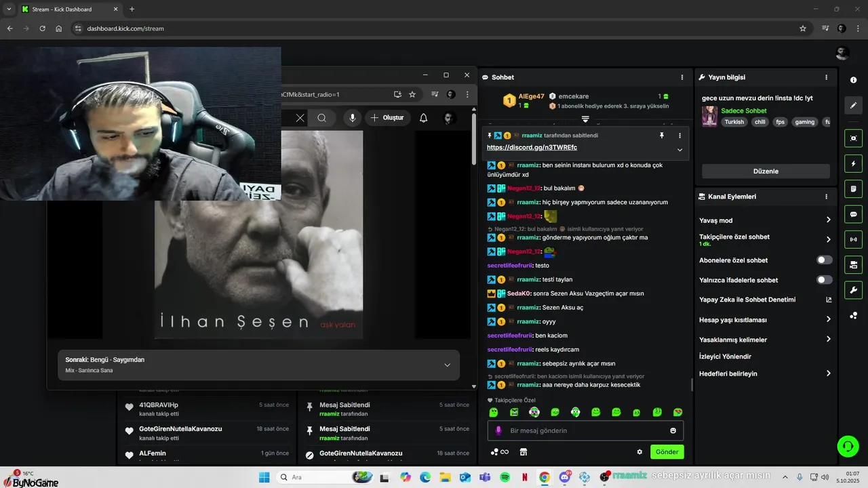Toggle the broadcast signal panel icon

[x=853, y=239]
